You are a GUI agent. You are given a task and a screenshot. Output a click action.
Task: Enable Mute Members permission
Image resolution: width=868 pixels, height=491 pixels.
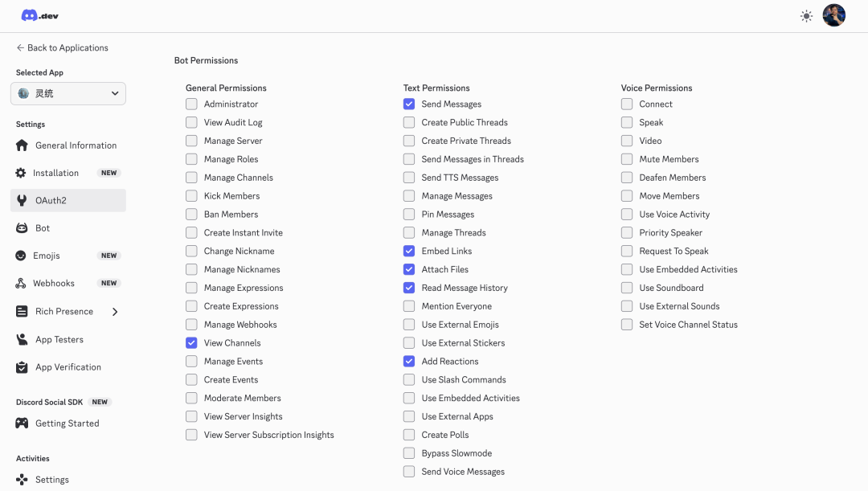[x=627, y=159]
